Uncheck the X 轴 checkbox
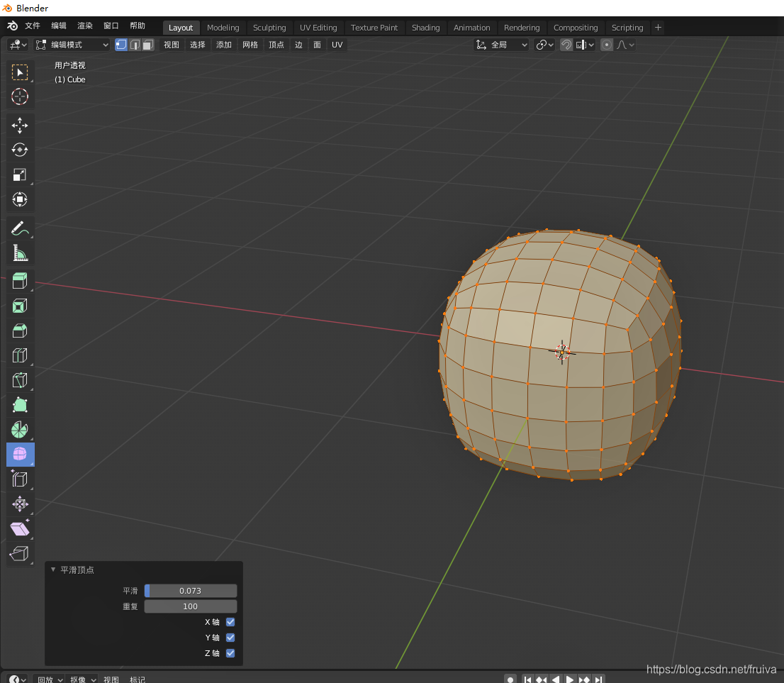Viewport: 784px width, 683px height. 230,622
